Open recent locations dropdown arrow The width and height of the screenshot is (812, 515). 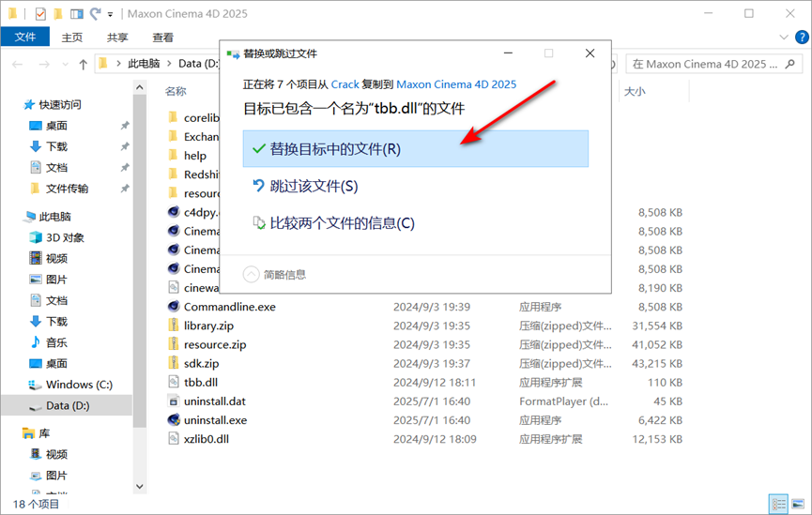point(66,64)
